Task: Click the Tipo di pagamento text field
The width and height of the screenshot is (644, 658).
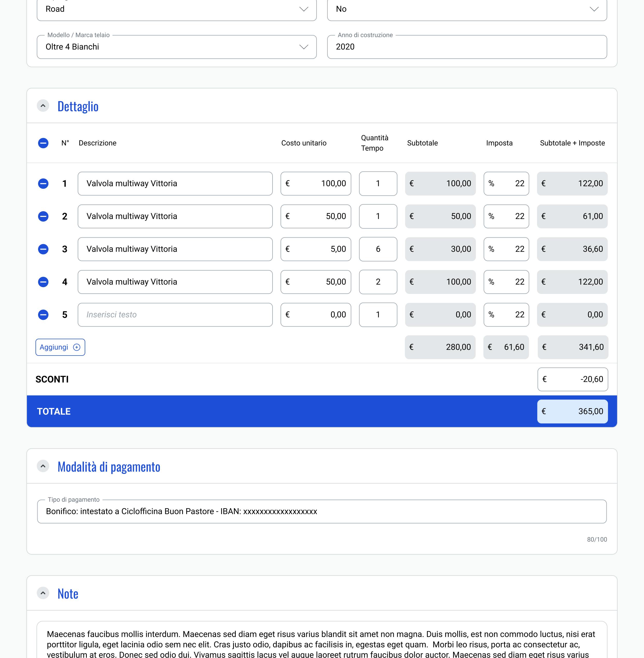Action: 321,512
